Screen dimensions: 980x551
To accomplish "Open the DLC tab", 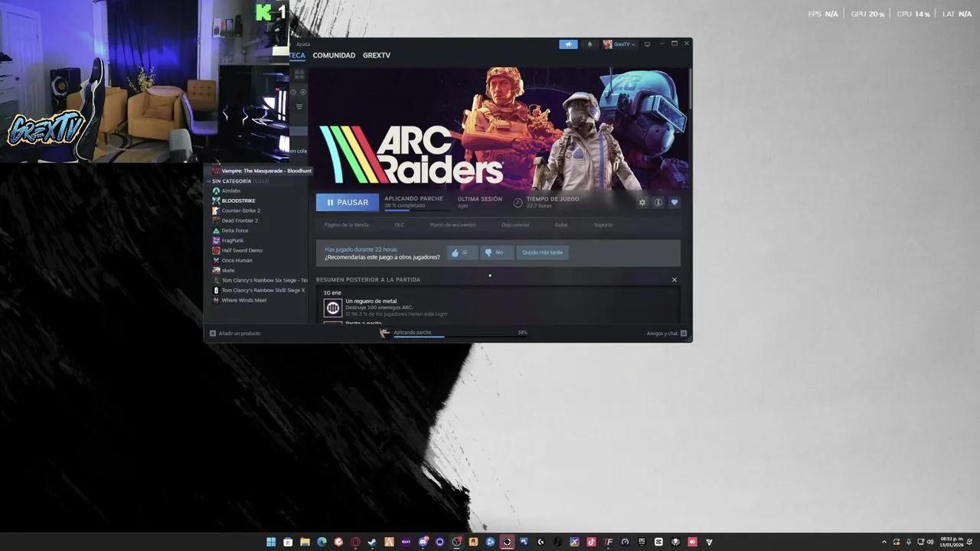I will 399,225.
